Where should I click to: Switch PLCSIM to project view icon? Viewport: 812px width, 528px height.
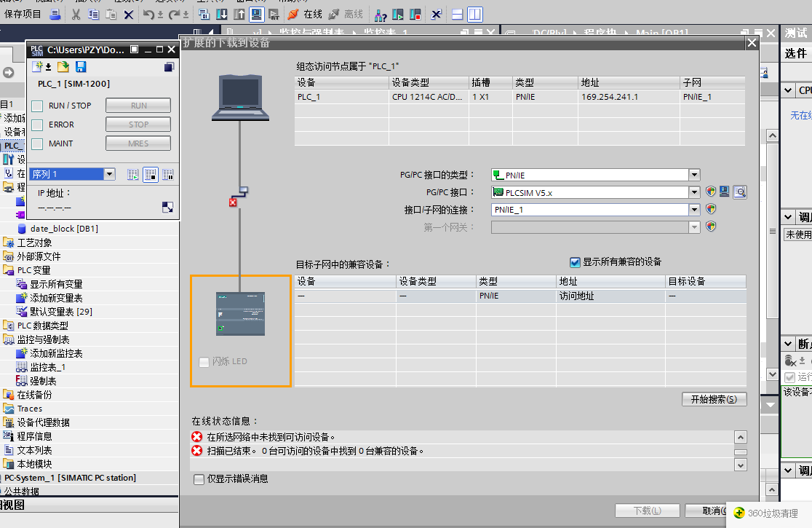(169, 67)
